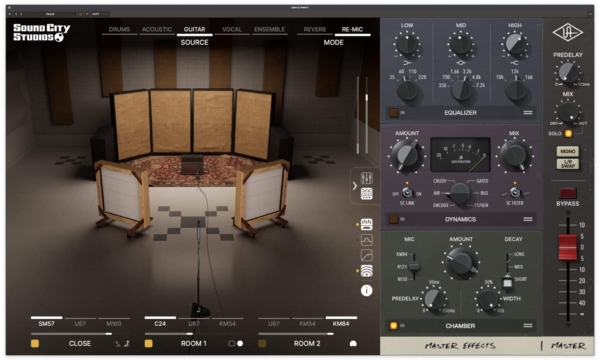The image size is (600, 362).
Task: Open the Chamber section menu icon
Action: (x=528, y=325)
